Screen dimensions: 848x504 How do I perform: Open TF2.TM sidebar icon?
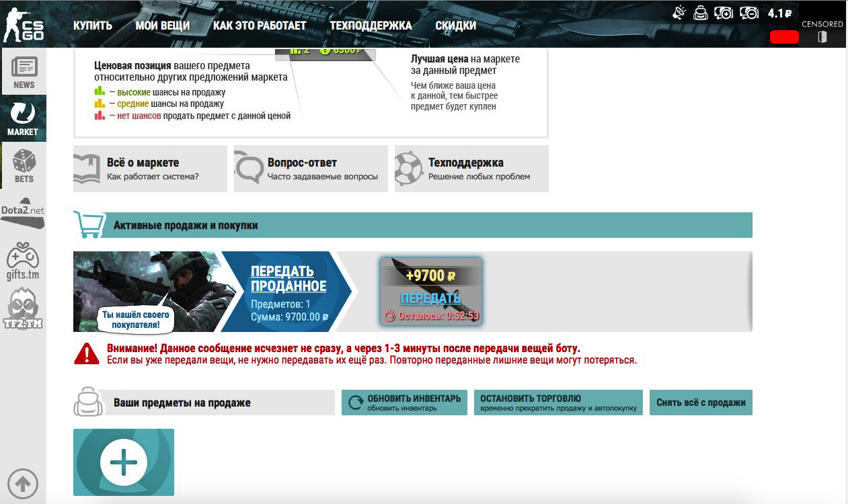pyautogui.click(x=24, y=309)
